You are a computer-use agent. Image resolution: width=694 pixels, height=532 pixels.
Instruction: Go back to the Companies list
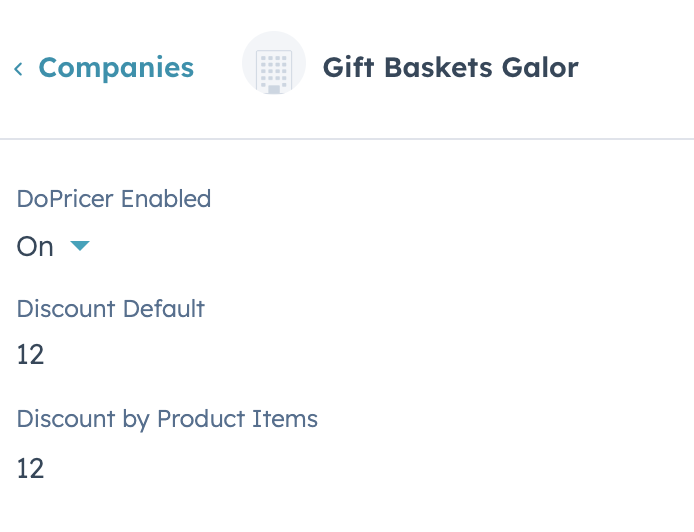116,68
